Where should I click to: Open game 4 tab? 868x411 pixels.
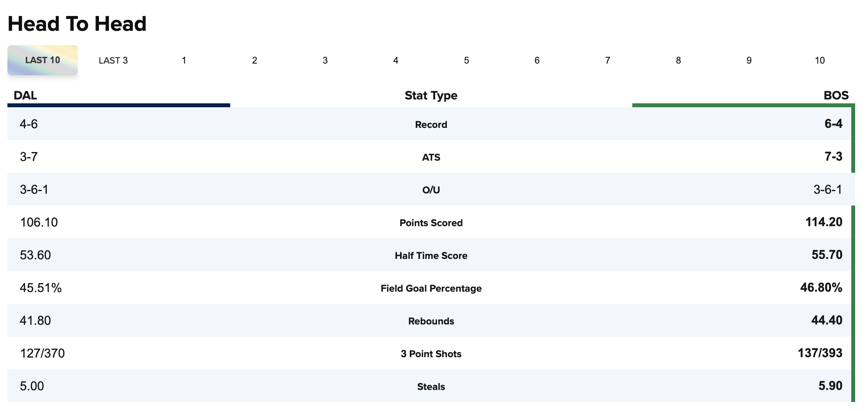(396, 60)
